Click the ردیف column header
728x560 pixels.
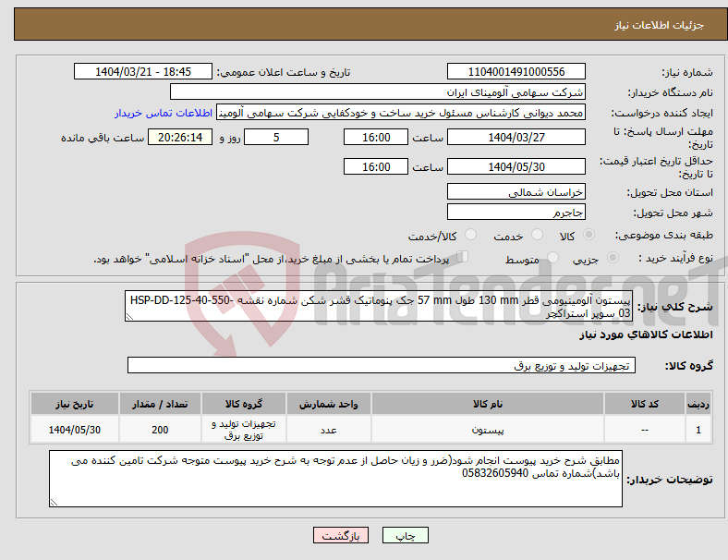click(698, 404)
